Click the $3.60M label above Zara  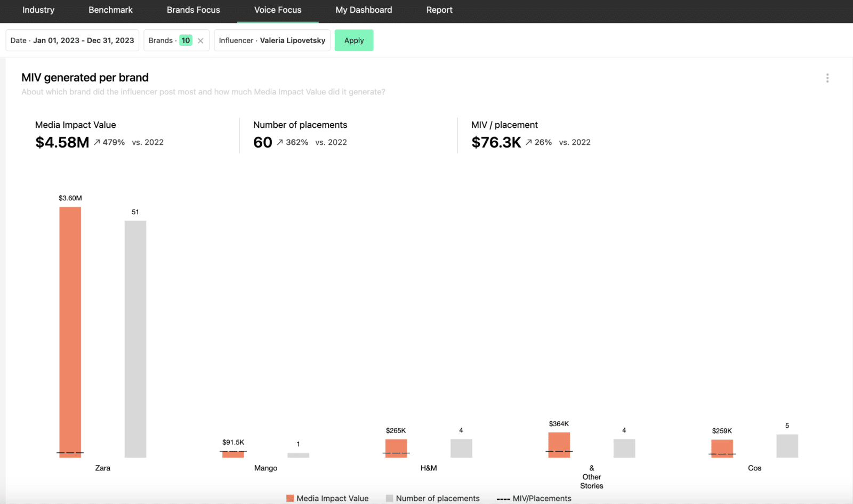coord(70,198)
